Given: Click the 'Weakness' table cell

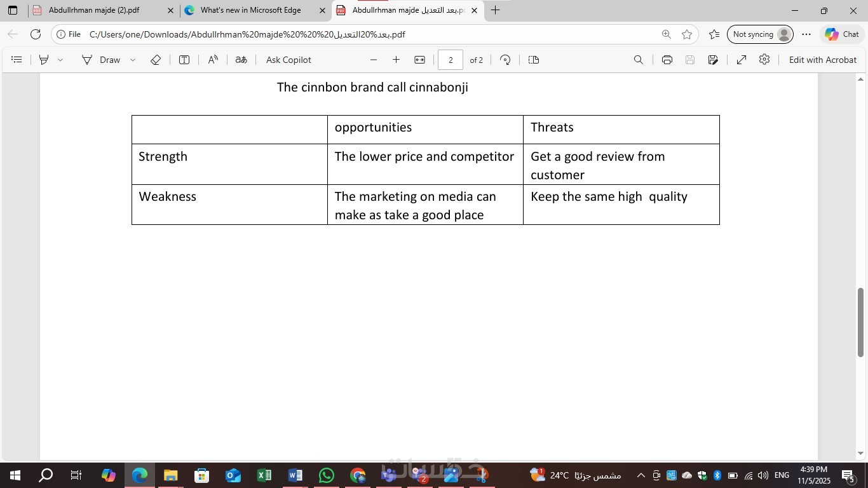Looking at the screenshot, I should [229, 205].
